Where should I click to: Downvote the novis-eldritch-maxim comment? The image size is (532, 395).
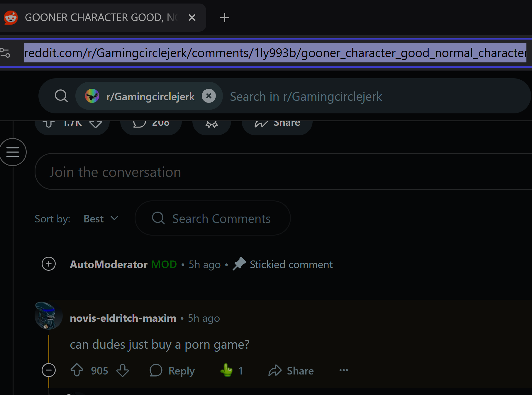pyautogui.click(x=123, y=370)
